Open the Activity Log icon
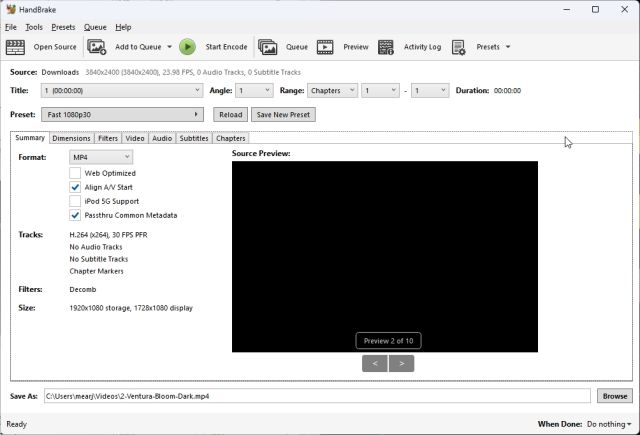 coord(385,47)
